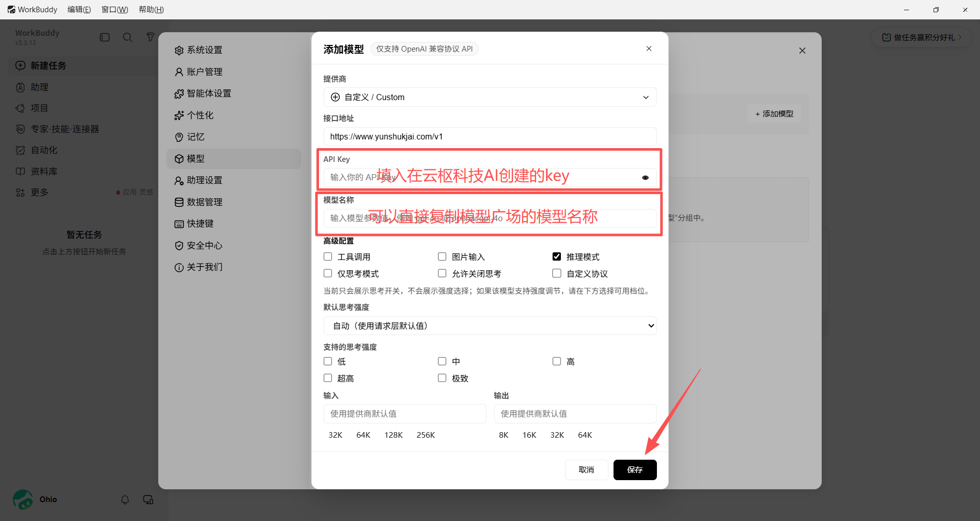The width and height of the screenshot is (980, 521).
Task: Check the 高 thinking strength box
Action: point(557,361)
